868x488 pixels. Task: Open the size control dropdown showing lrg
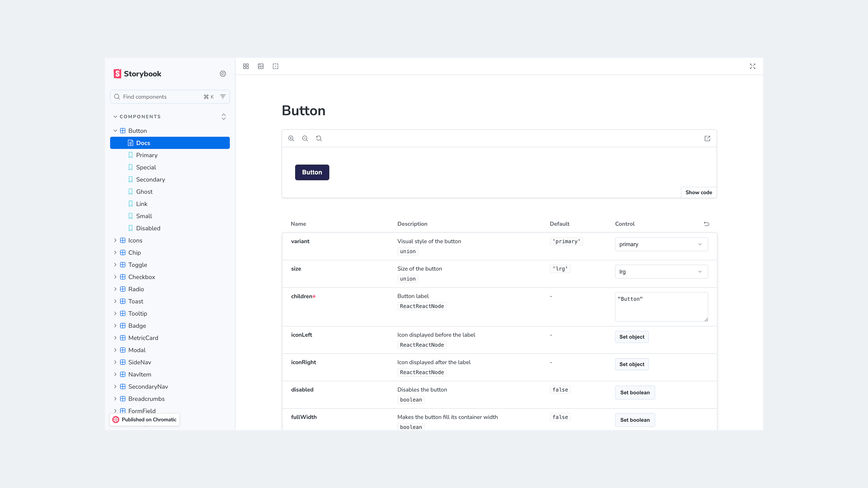pyautogui.click(x=661, y=271)
